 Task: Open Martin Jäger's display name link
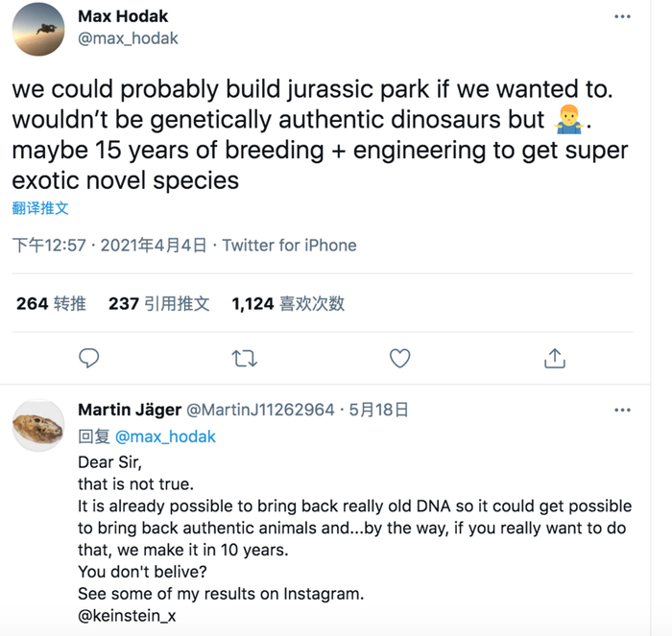coord(129,410)
